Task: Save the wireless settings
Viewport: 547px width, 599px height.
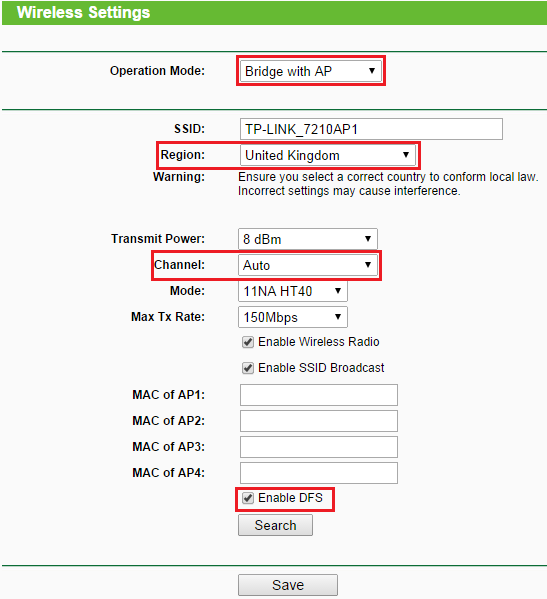Action: pos(288,585)
